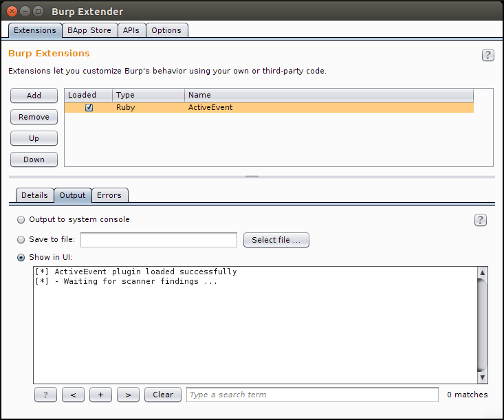This screenshot has height=420, width=504.
Task: Click the 'Waiting for scanner findings' output line
Action: 127,282
